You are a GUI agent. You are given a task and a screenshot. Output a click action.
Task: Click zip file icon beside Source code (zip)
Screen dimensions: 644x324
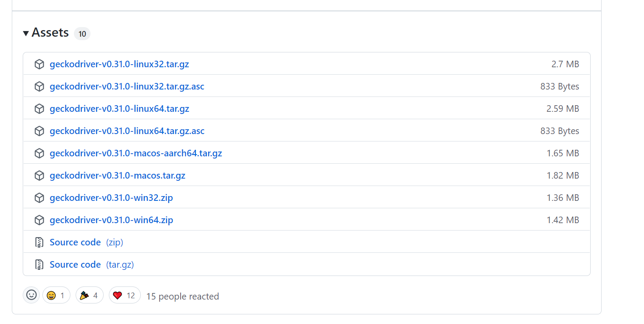[x=39, y=242]
